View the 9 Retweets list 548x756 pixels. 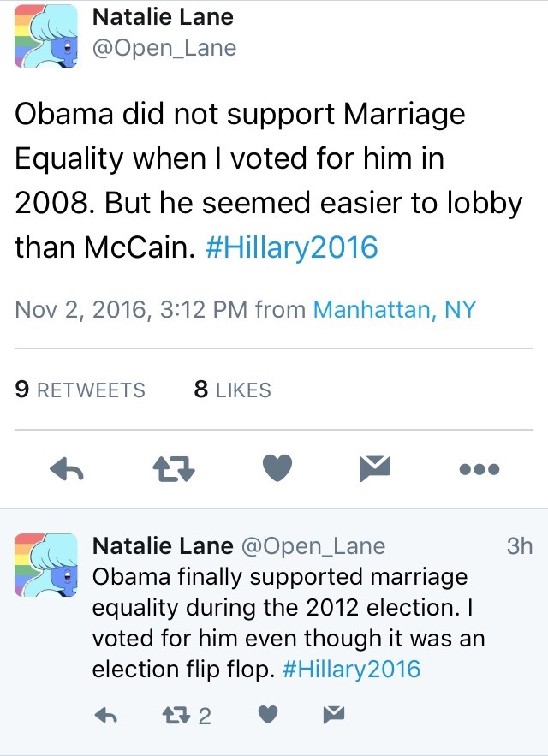click(80, 390)
